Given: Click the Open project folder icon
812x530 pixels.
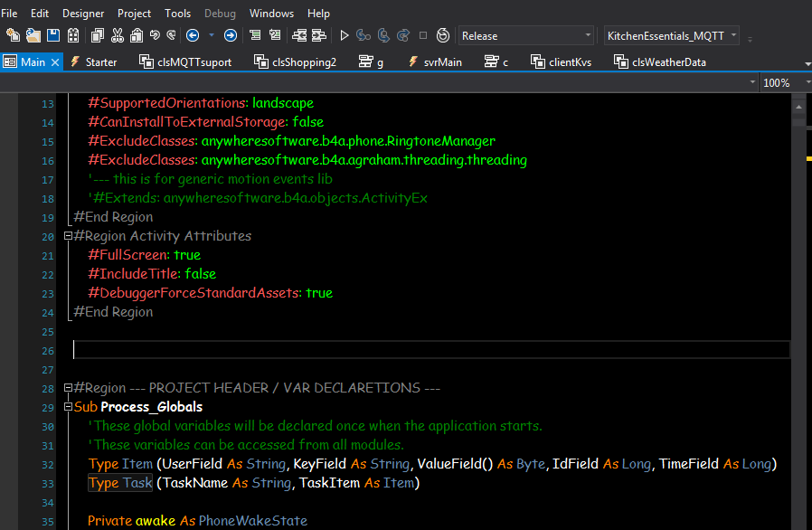Looking at the screenshot, I should pyautogui.click(x=33, y=35).
